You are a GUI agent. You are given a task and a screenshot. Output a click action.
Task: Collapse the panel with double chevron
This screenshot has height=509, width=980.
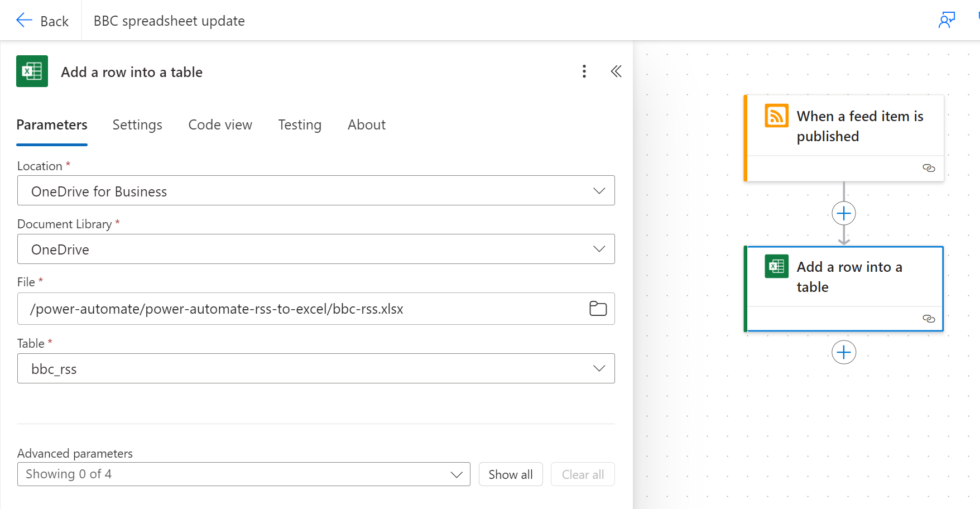point(616,71)
